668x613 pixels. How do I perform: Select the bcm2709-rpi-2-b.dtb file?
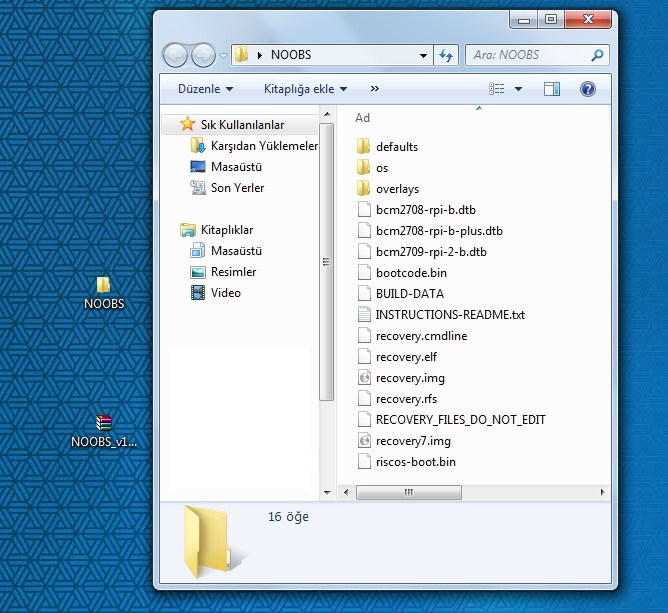(422, 252)
